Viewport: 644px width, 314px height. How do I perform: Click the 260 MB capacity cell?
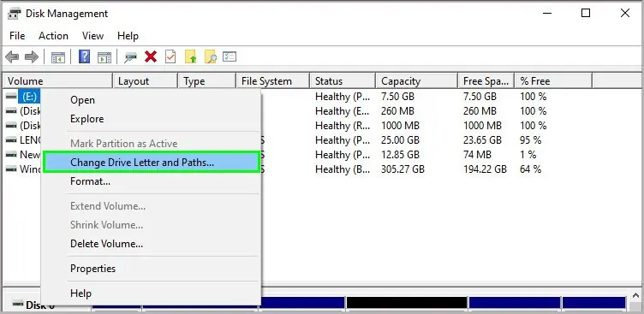pos(397,111)
